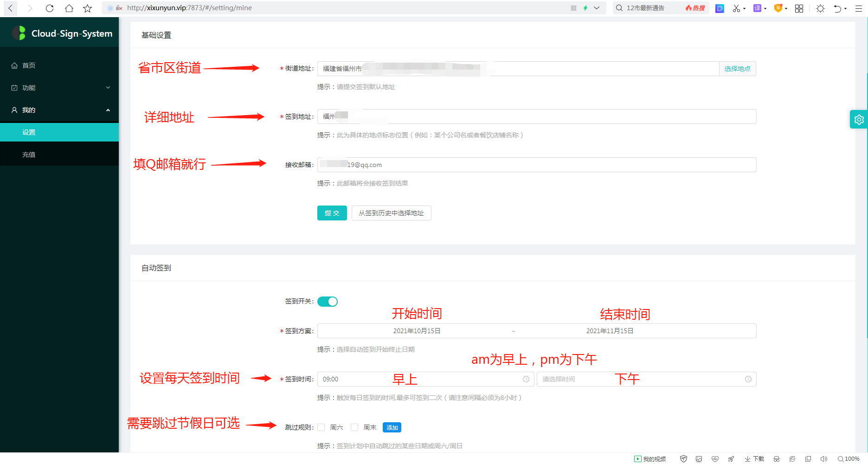Click the purple 译 translate icon

(x=757, y=8)
